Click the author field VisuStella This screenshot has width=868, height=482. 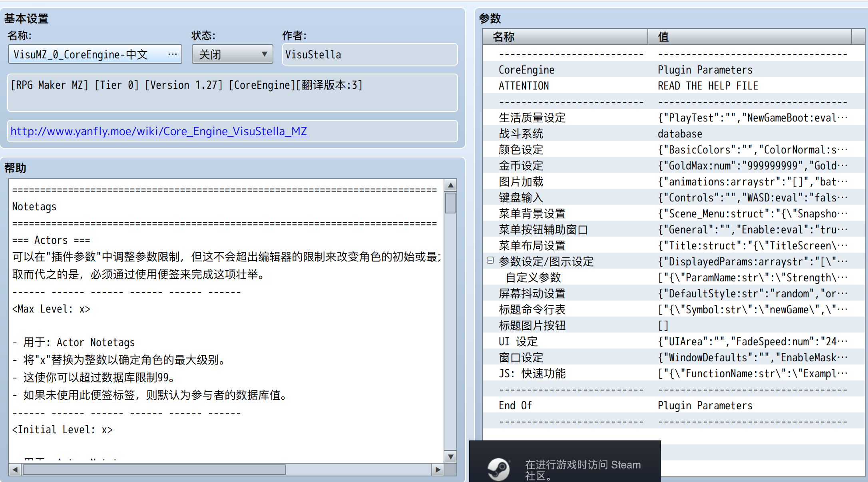click(x=370, y=54)
